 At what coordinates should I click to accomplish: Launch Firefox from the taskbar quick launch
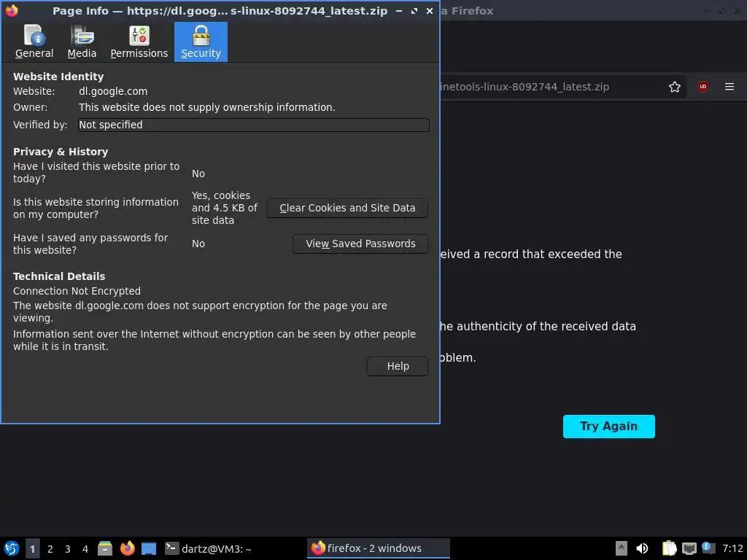(x=127, y=548)
